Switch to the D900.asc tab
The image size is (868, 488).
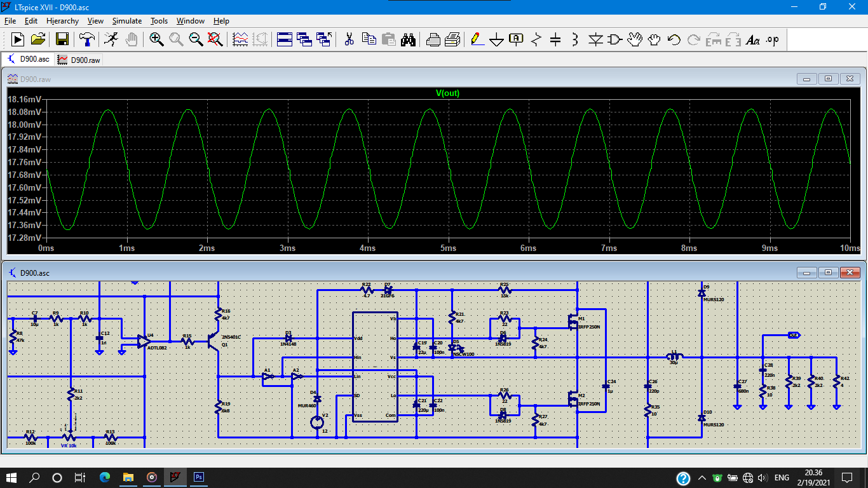pos(29,59)
